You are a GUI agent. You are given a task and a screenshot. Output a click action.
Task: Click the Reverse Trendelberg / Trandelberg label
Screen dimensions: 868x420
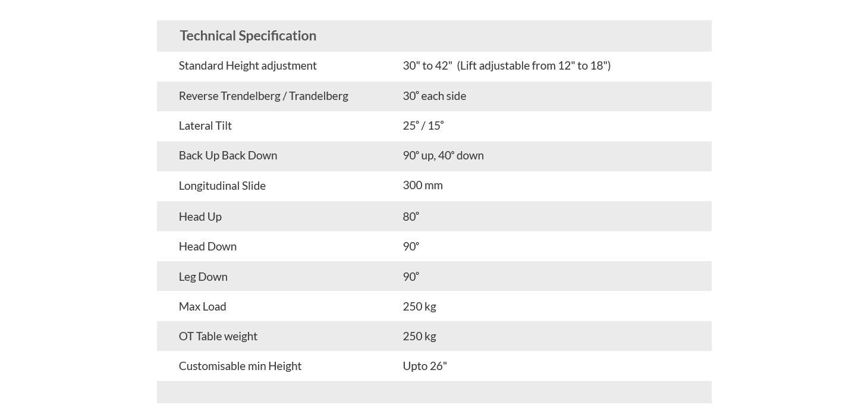[x=263, y=96]
